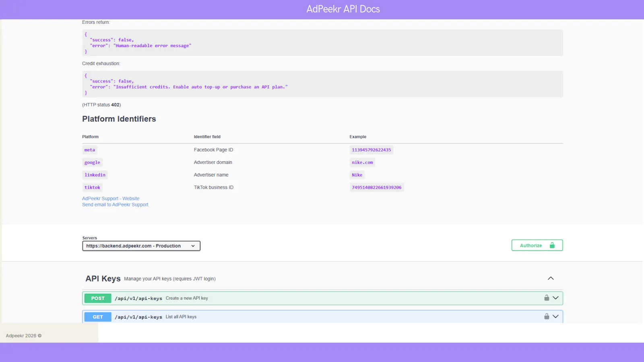Select the google platform code

coord(92,162)
